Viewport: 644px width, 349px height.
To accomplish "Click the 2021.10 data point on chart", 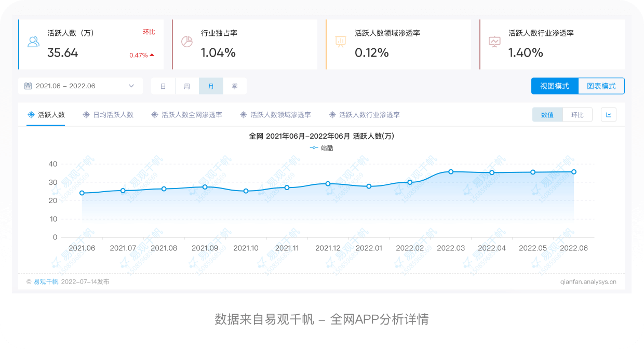I will point(246,191).
